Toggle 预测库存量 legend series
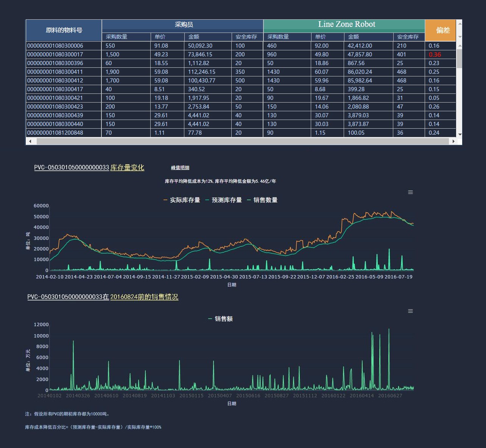Image resolution: width=486 pixels, height=448 pixels. pyautogui.click(x=223, y=200)
